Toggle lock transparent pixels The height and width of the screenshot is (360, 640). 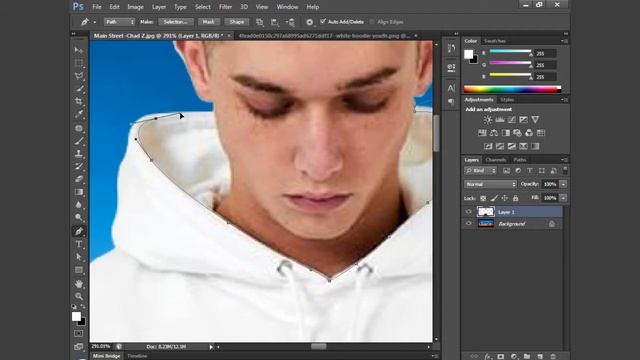[x=483, y=198]
